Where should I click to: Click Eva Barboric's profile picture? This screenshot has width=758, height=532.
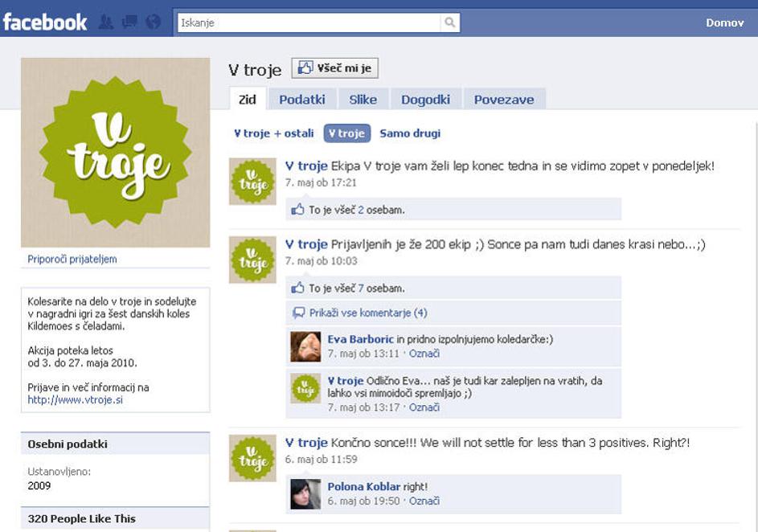point(305,346)
